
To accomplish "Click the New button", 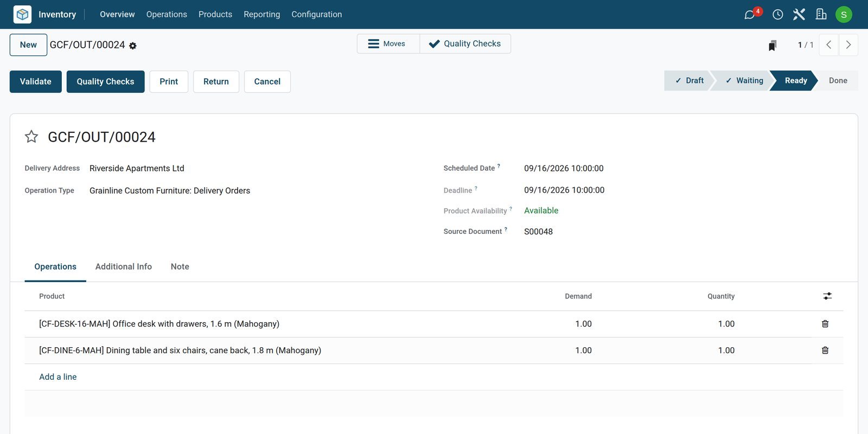I will point(28,45).
